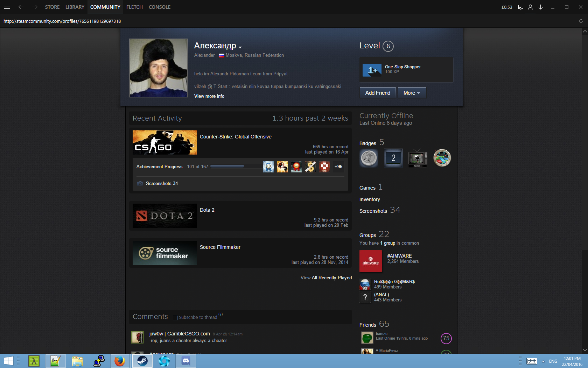Image resolution: width=588 pixels, height=368 pixels.
Task: Click the first CS:GO achievement icon
Action: pyautogui.click(x=268, y=167)
